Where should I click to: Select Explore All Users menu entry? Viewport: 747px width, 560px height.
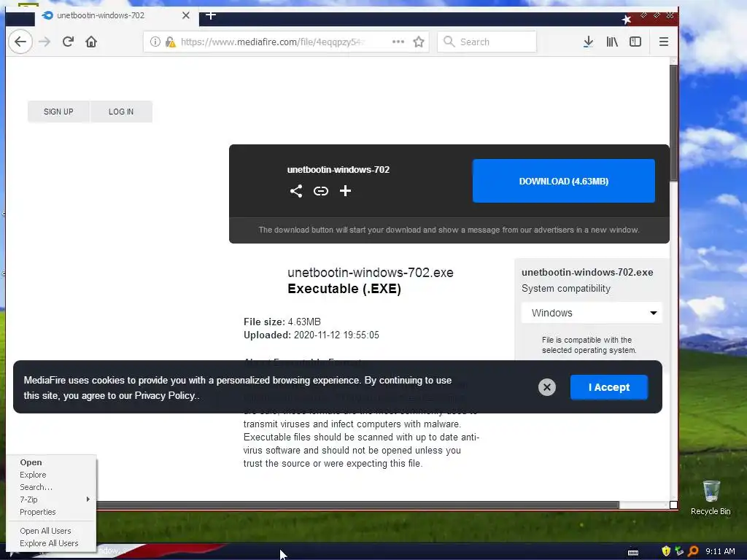pos(52,543)
